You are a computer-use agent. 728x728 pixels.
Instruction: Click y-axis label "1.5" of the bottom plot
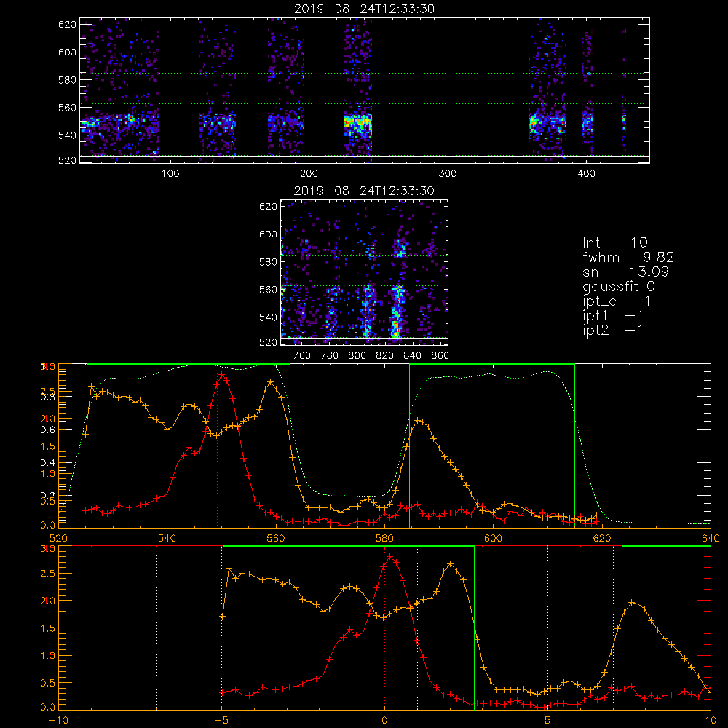pyautogui.click(x=48, y=628)
